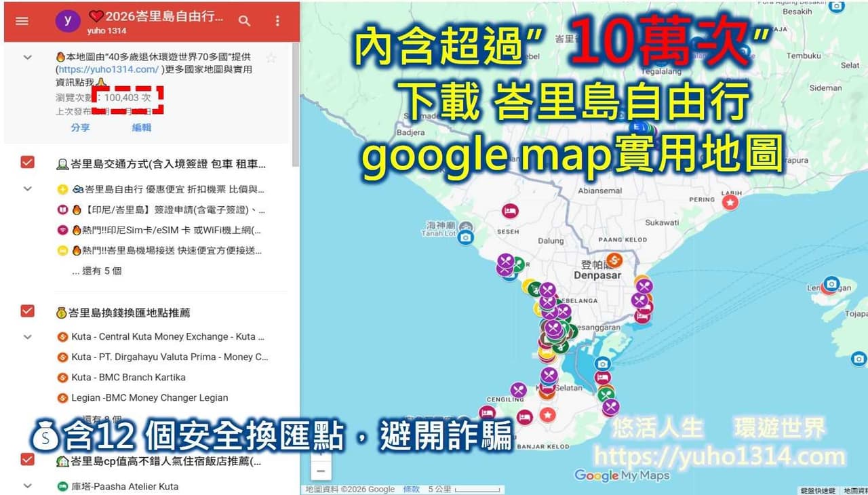868x495 pixels.
Task: Collapse the money exchange layer list
Action: 28,336
